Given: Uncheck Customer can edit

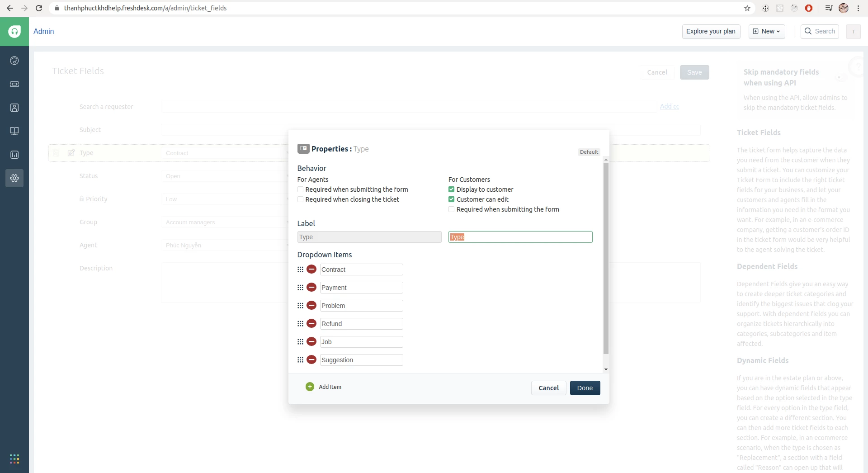Looking at the screenshot, I should point(451,199).
